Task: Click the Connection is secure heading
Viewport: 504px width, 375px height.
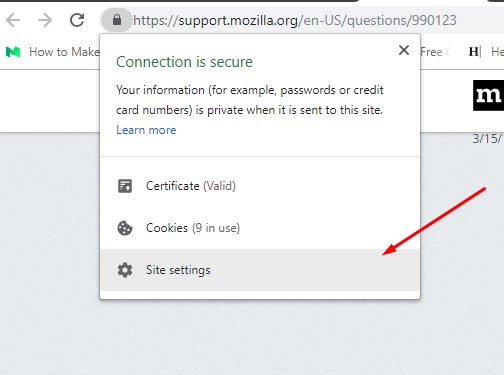Action: tap(184, 62)
